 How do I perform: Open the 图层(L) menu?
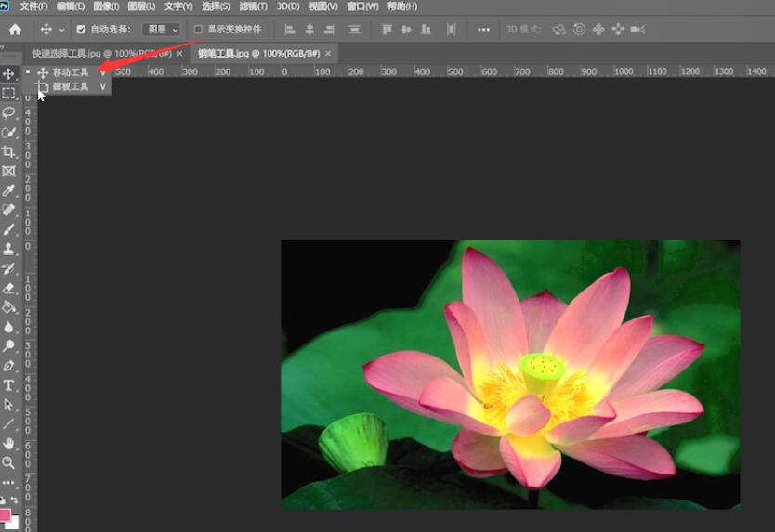pyautogui.click(x=141, y=6)
